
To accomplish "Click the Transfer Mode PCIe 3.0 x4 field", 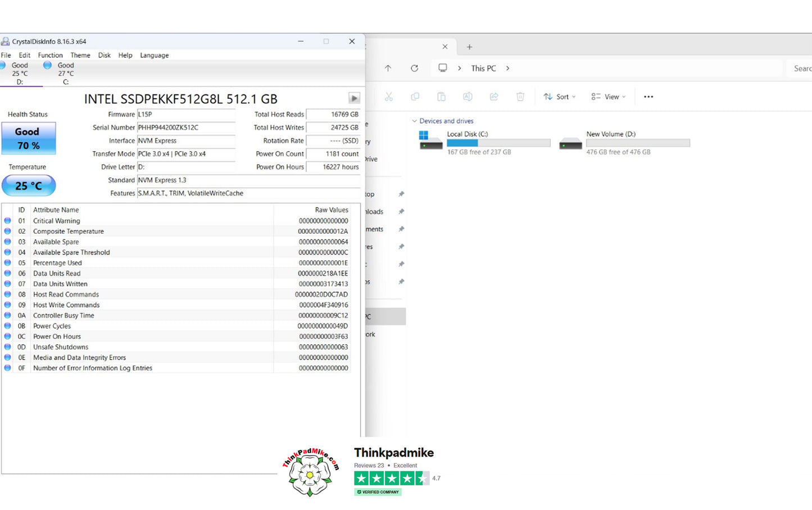I will (x=186, y=154).
